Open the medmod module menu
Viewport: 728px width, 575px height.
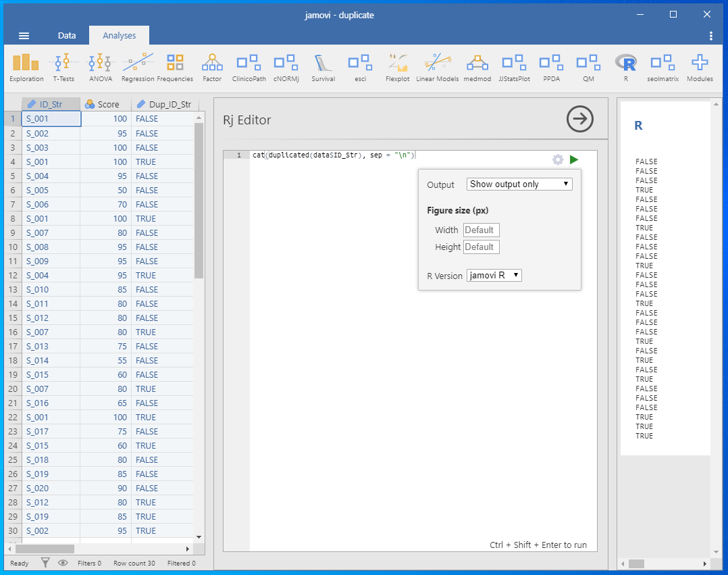tap(477, 68)
